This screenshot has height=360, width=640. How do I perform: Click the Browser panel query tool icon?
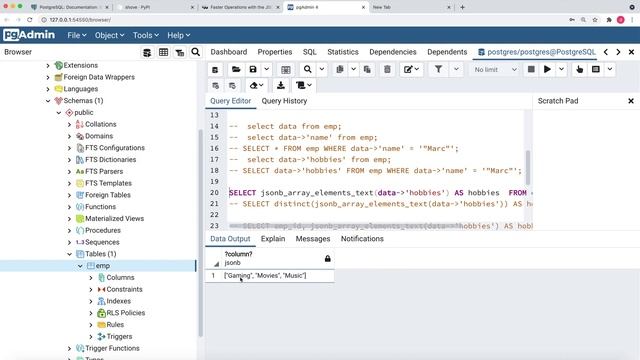(147, 52)
